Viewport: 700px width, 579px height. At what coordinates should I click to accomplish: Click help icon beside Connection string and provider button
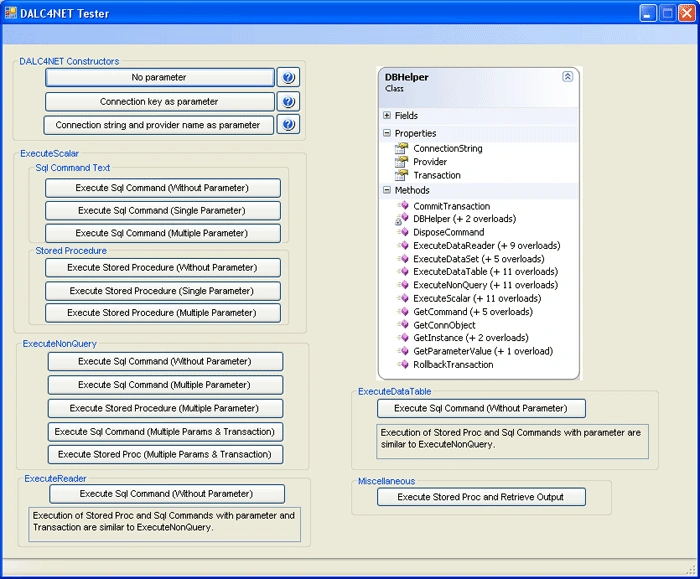click(x=288, y=125)
